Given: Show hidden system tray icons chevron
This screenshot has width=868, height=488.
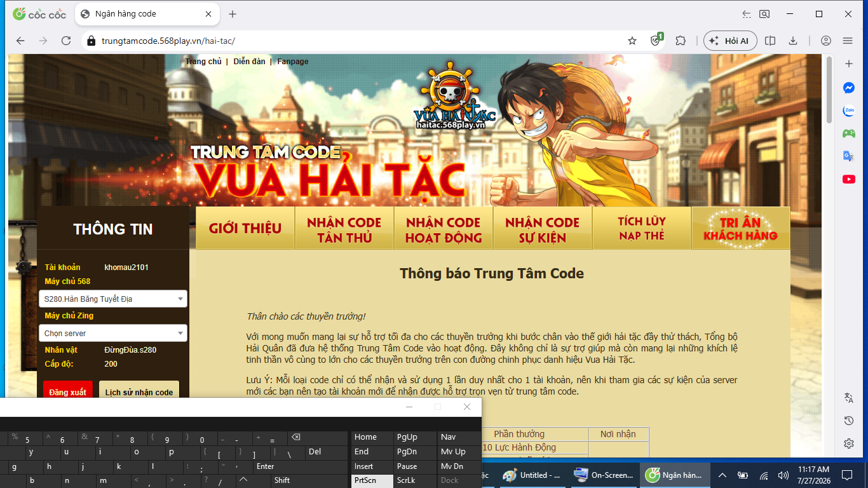Looking at the screenshot, I should click(722, 475).
